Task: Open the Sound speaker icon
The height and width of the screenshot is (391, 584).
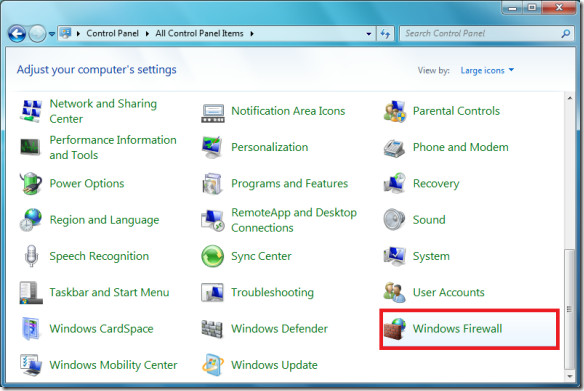Action: pos(394,219)
